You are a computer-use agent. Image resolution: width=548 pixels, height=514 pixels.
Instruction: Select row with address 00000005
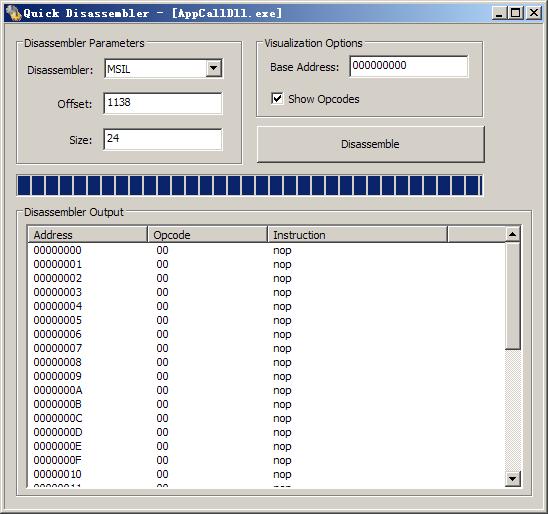[266, 320]
